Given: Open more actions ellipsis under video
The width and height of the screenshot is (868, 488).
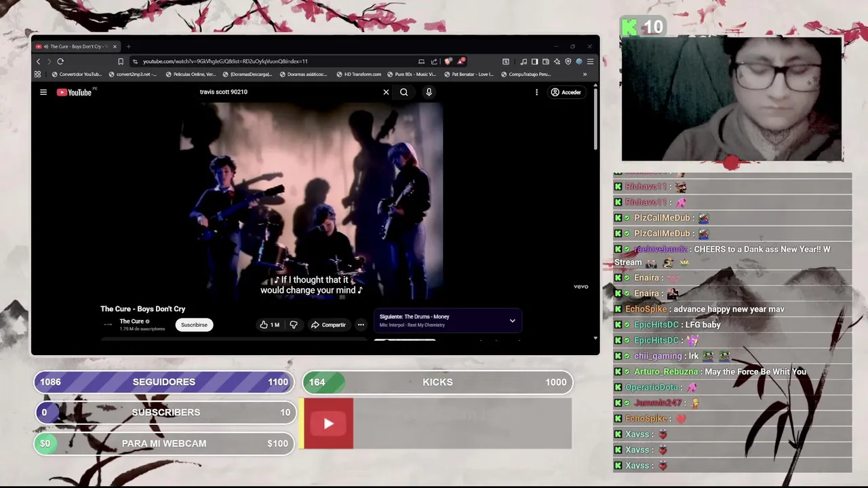Looking at the screenshot, I should (361, 325).
